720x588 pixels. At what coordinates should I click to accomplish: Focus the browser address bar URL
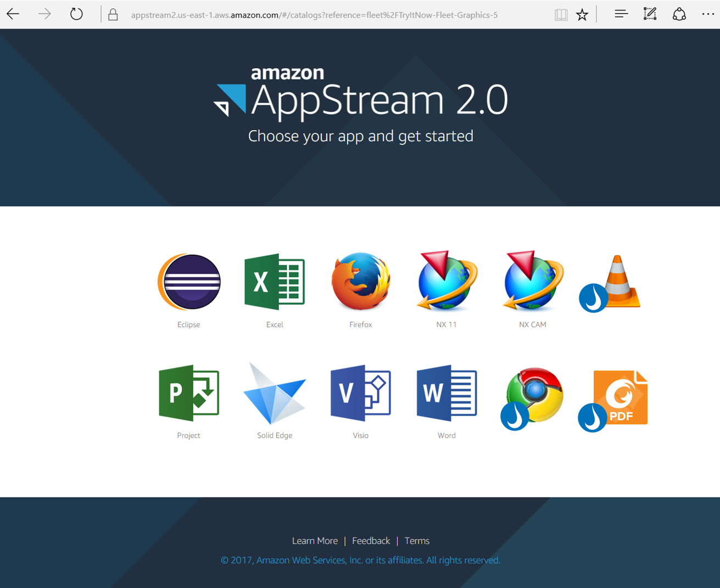click(314, 15)
